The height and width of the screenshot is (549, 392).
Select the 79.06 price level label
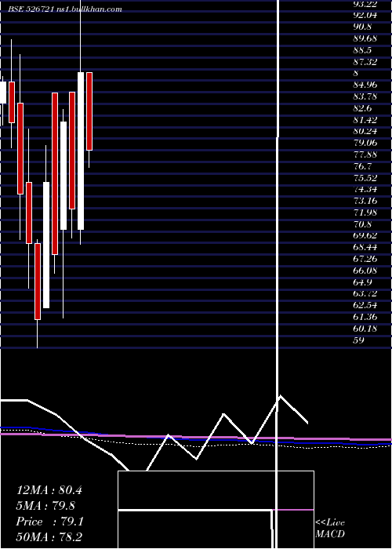point(365,144)
